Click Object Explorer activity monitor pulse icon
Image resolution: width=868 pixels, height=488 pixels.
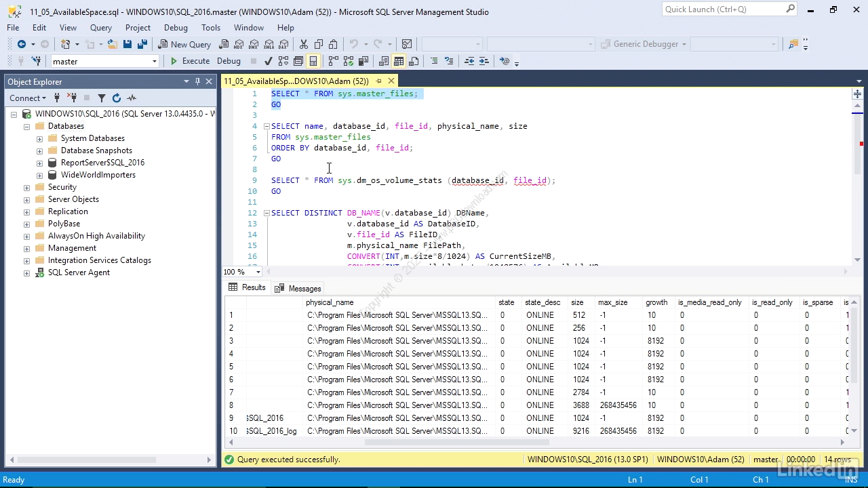(x=132, y=98)
